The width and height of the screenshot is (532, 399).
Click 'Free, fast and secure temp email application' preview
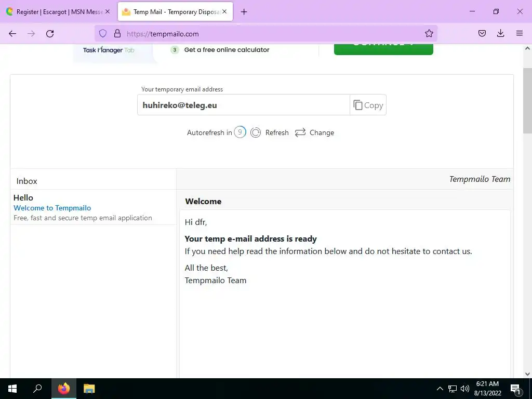point(83,218)
